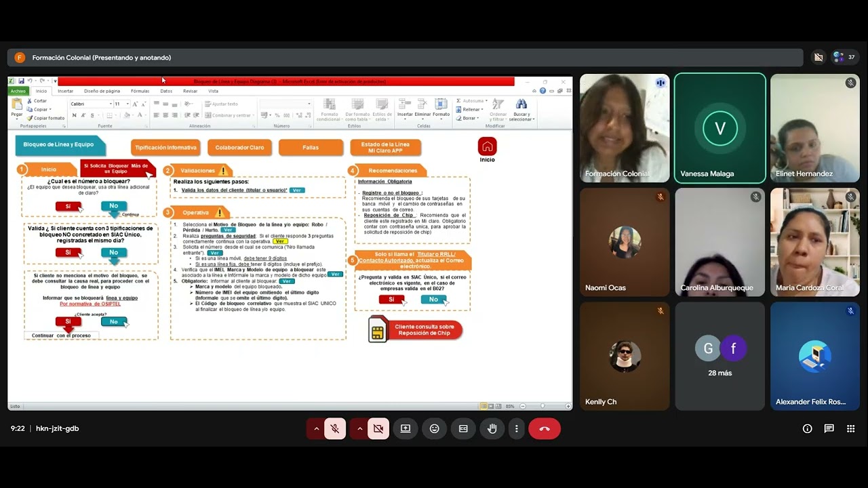This screenshot has width=868, height=488.
Task: Click the Colaborador Claro button
Action: tap(239, 147)
